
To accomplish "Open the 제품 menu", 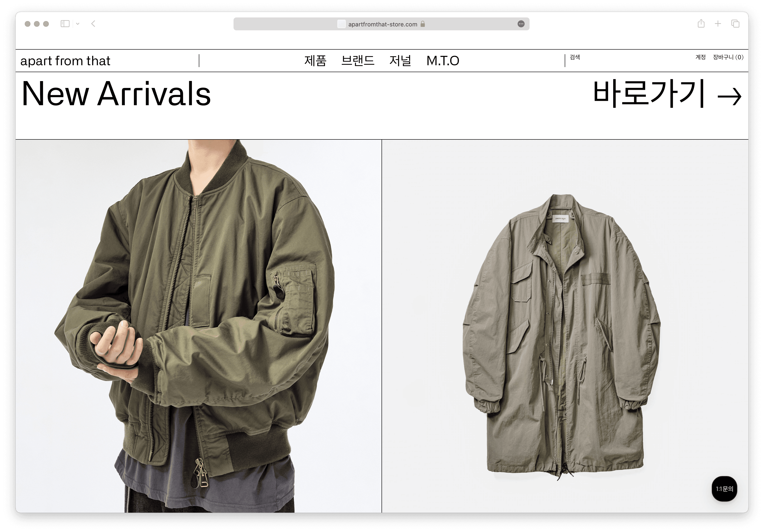I will coord(315,60).
